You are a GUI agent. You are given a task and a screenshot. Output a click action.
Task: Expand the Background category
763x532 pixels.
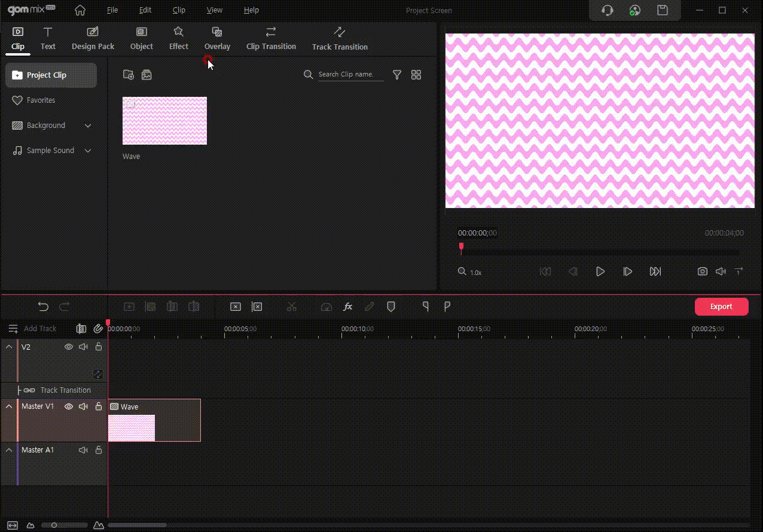88,126
